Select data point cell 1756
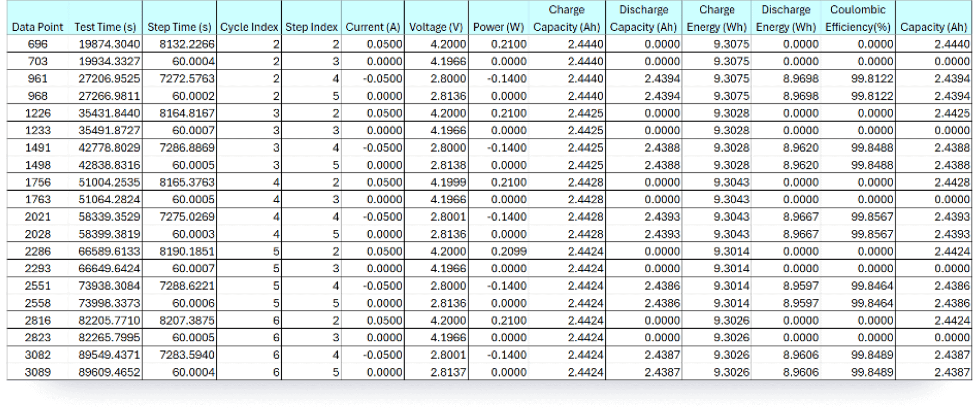 coord(38,183)
